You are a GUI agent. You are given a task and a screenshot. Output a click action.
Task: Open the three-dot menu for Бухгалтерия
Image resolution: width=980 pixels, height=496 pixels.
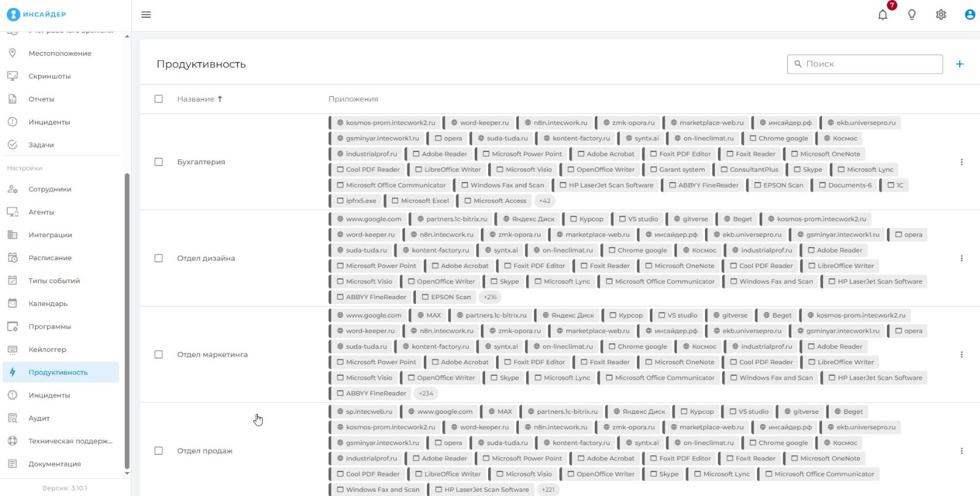(962, 162)
